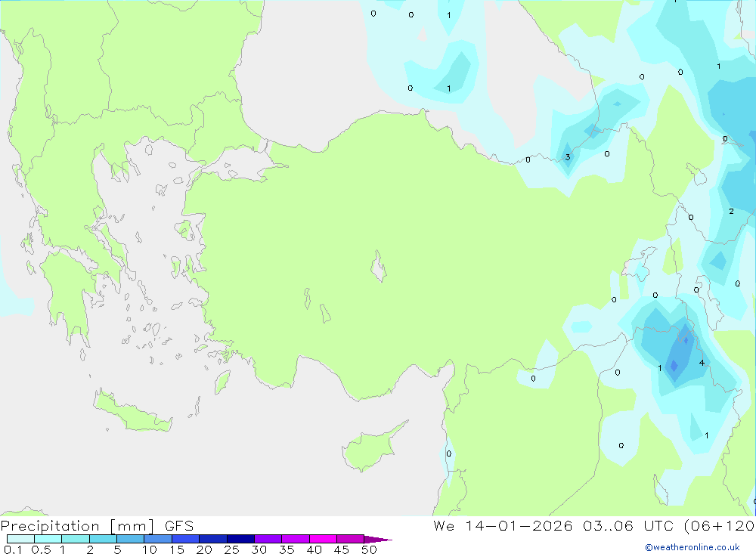Pick the 40–45 mm magenta legend swatch

pyautogui.click(x=323, y=539)
